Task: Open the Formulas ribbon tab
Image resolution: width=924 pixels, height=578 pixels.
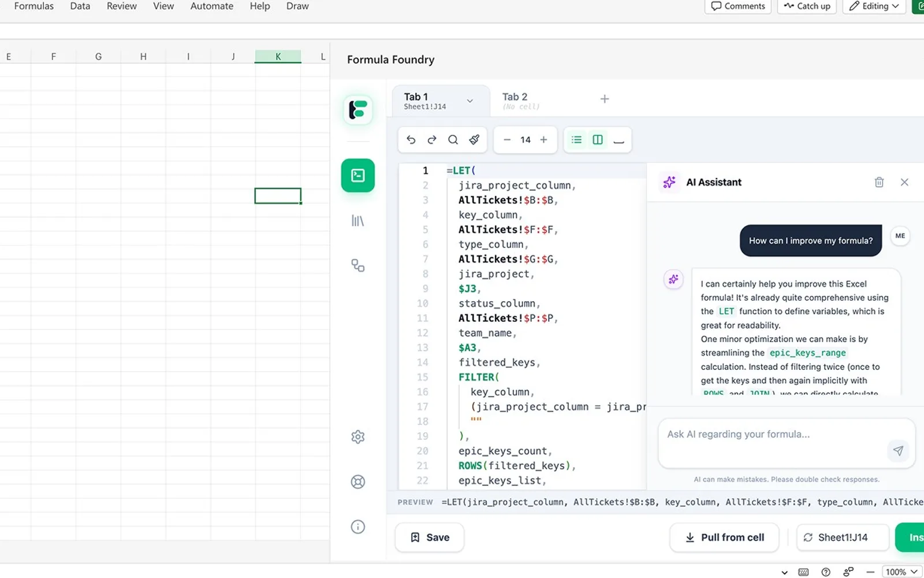Action: 34,6
